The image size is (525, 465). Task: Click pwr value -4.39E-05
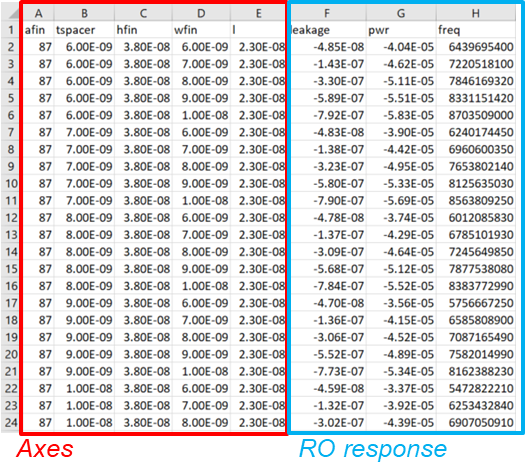pyautogui.click(x=401, y=422)
